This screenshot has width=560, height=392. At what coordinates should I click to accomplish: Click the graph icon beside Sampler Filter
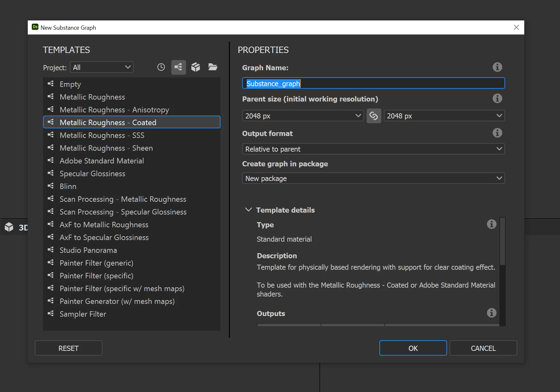click(x=50, y=313)
